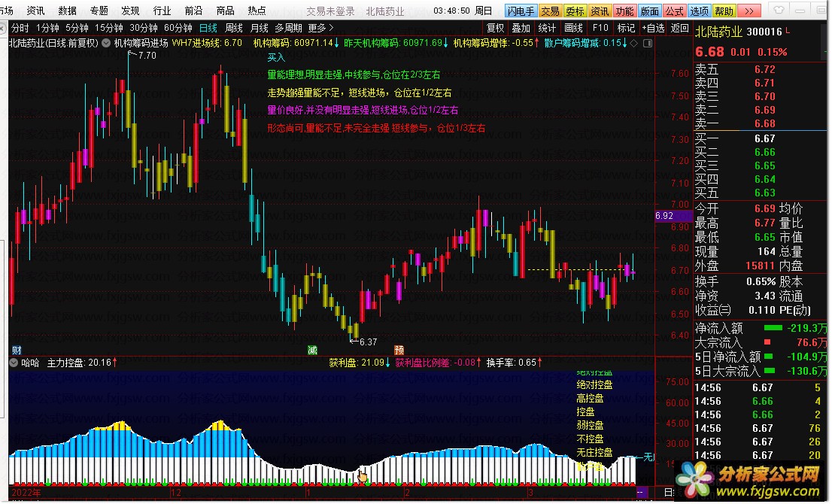Open the 发现 menu
This screenshot has width=832, height=504.
(130, 11)
